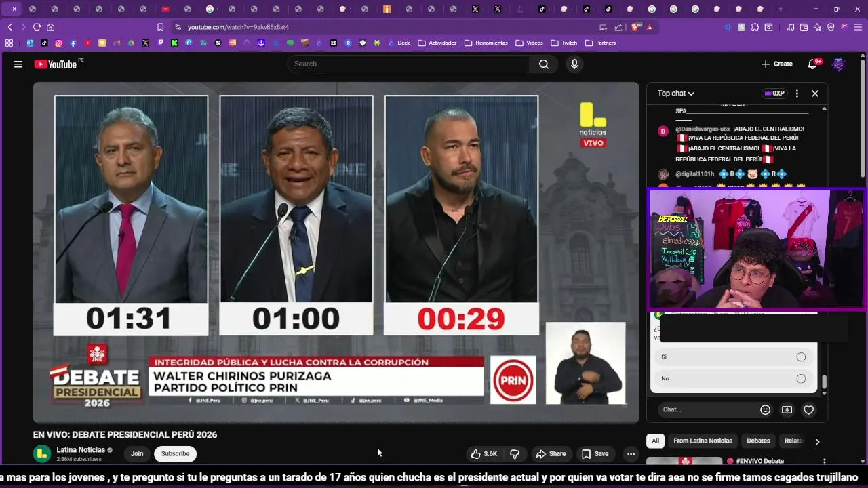The image size is (868, 488).
Task: Open YouTube notifications bell
Action: [813, 64]
